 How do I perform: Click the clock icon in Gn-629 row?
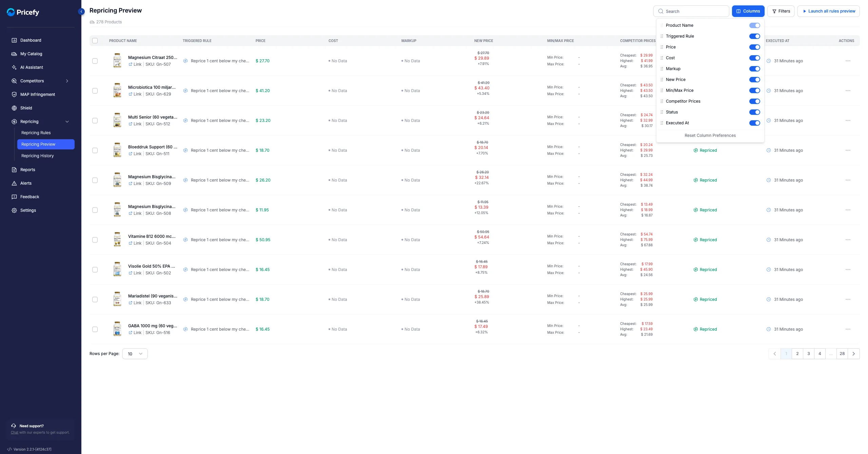click(769, 91)
